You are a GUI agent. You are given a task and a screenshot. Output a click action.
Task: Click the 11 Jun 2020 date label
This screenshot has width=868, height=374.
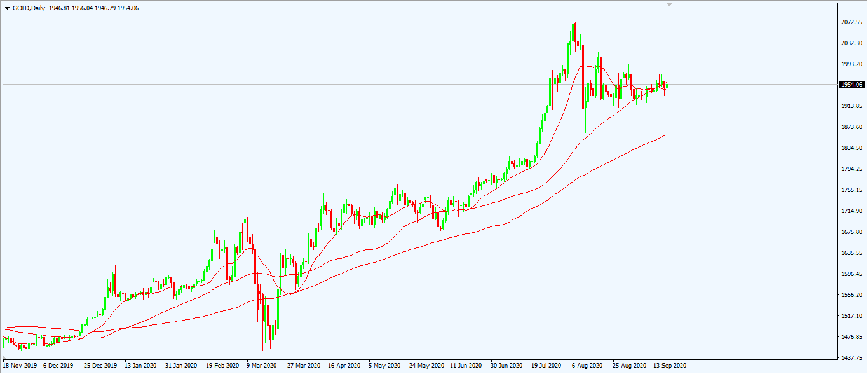click(x=466, y=366)
